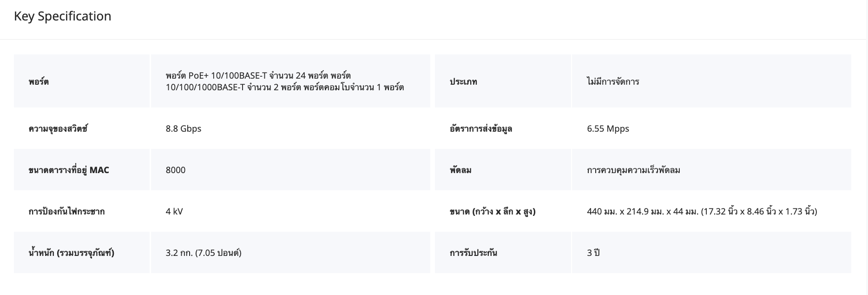Select the 3.2 กก. (7.05 ปอนด์) weight value
Viewport: 868px width, 295px height.
coord(204,253)
